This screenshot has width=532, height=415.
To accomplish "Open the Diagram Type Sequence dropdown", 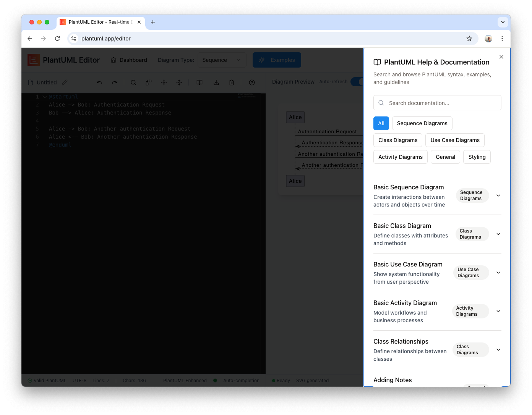I will [x=222, y=60].
